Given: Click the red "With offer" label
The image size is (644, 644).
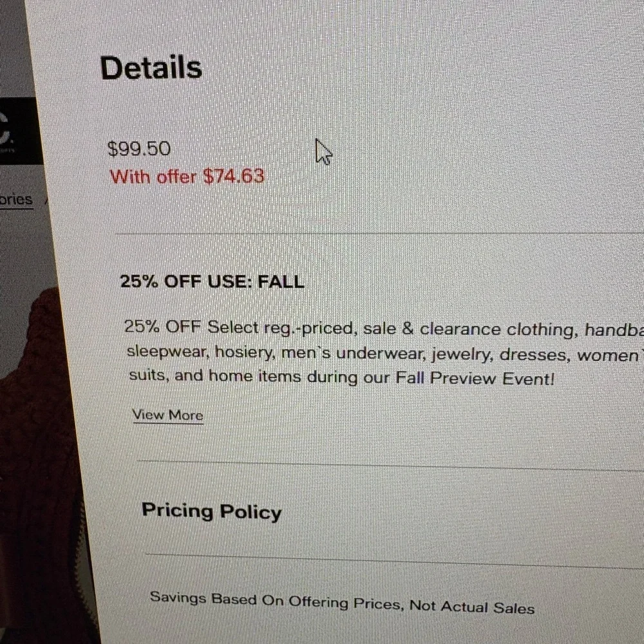Looking at the screenshot, I should [153, 176].
